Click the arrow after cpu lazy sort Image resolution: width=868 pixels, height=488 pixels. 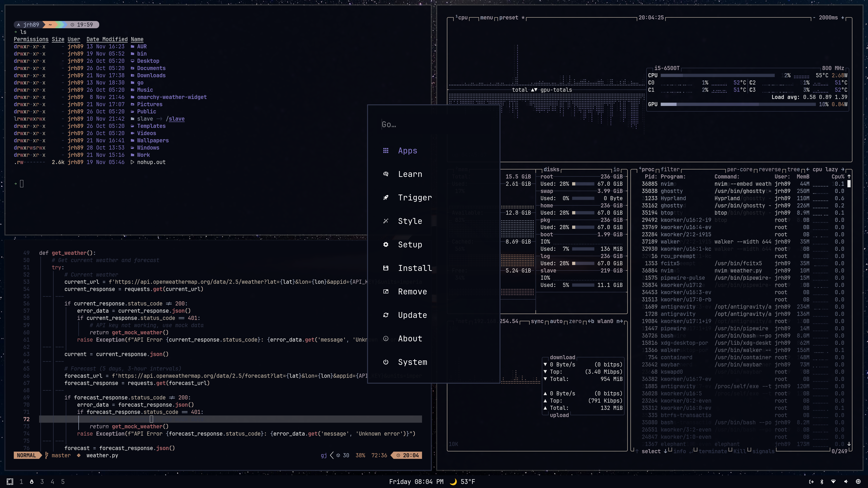point(843,169)
